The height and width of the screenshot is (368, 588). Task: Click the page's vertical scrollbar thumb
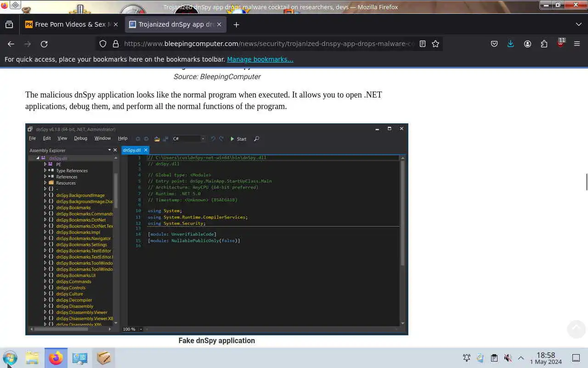(586, 182)
